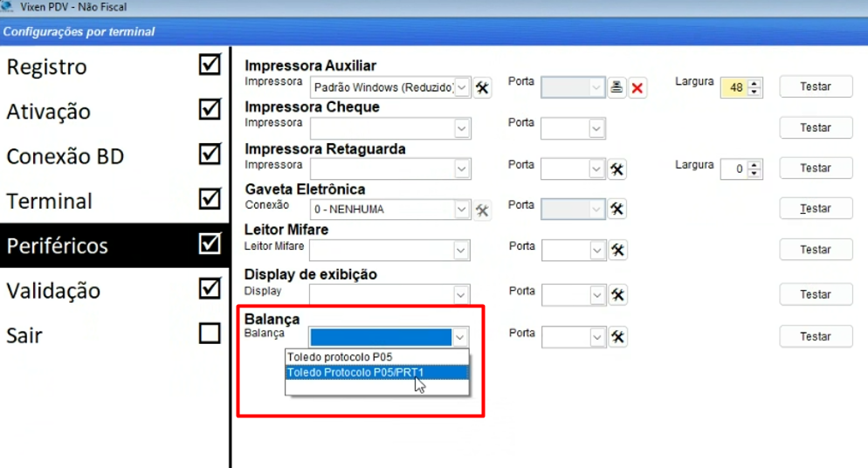Open port settings tool for Display de exibição

(x=617, y=294)
